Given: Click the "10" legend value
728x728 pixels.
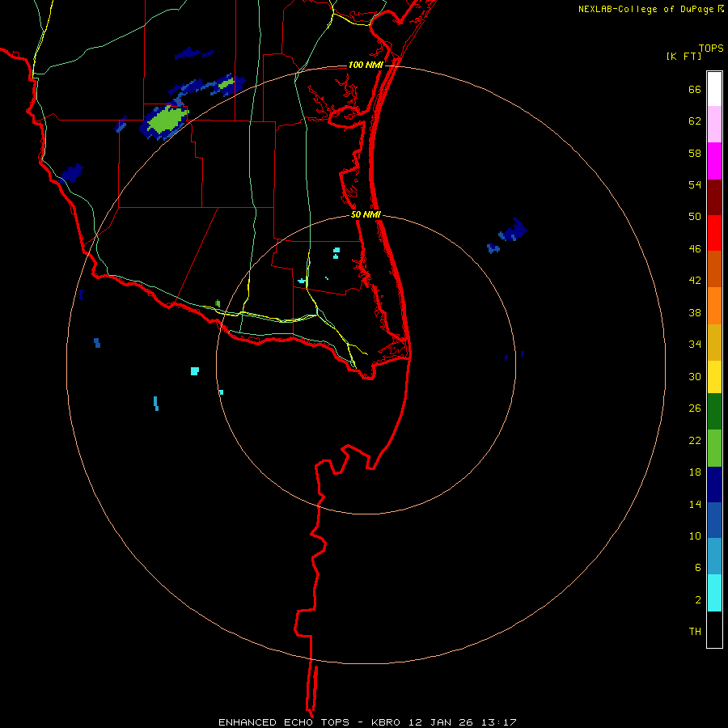Looking at the screenshot, I should [x=695, y=536].
